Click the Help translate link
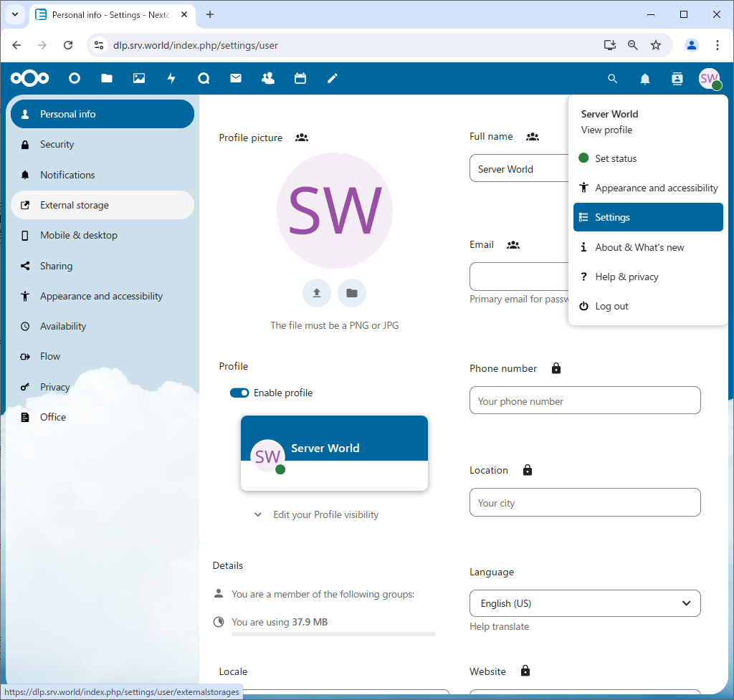This screenshot has height=700, width=734. 499,626
